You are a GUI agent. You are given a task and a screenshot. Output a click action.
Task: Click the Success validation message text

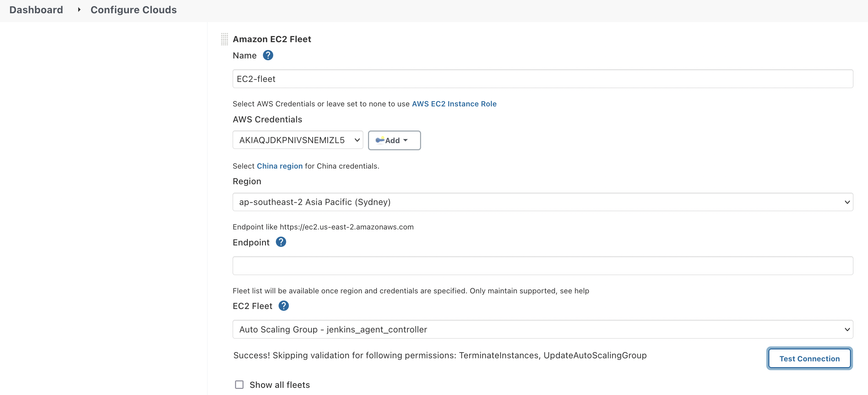click(x=440, y=355)
